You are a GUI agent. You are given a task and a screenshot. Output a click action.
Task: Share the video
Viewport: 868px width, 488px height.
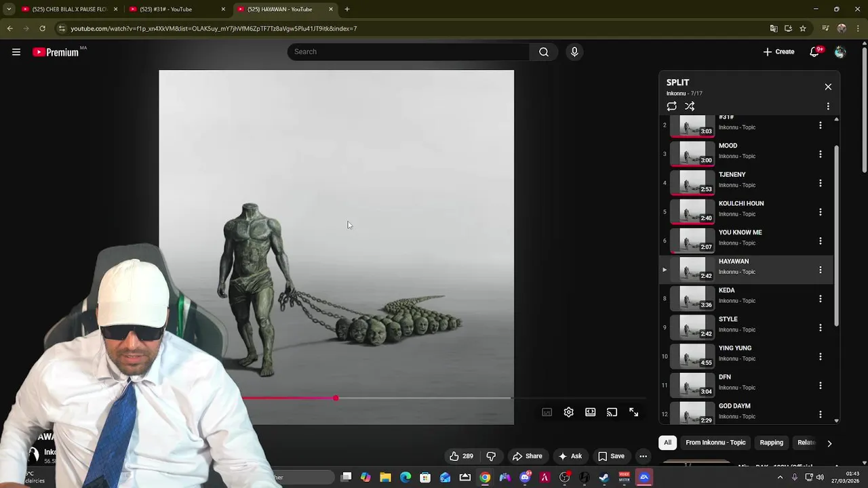pos(527,456)
